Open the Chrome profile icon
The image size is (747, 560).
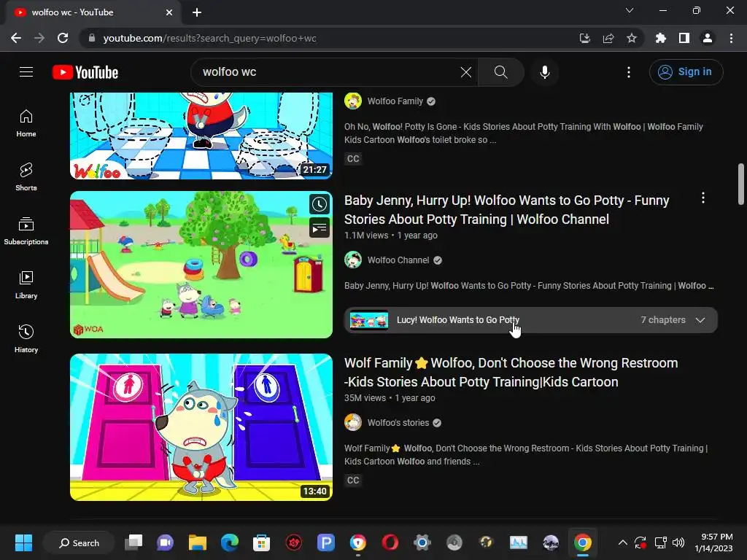[708, 38]
